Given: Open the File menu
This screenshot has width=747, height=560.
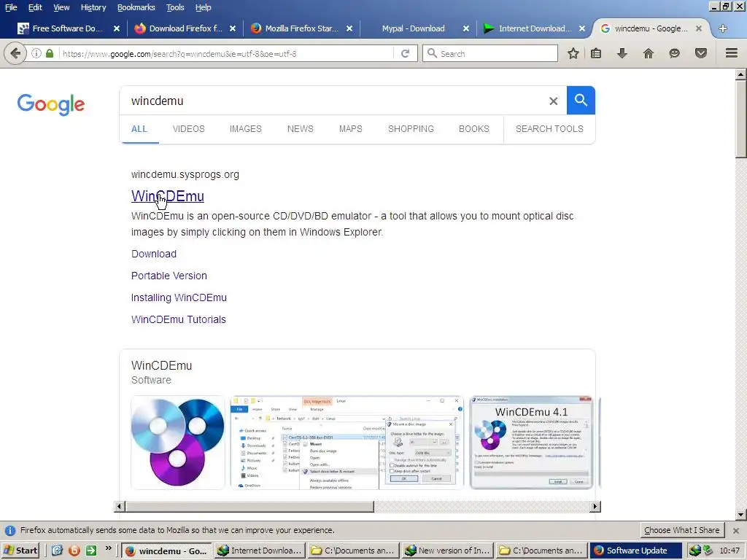Looking at the screenshot, I should [x=11, y=7].
